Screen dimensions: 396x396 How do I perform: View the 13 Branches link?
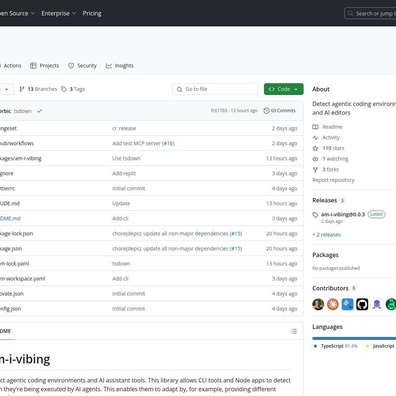tap(38, 89)
